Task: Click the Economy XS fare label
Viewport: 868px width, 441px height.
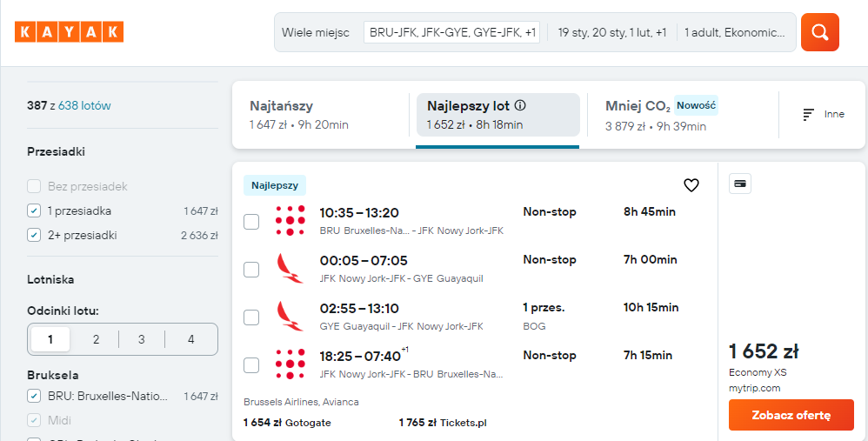Action: tap(758, 371)
